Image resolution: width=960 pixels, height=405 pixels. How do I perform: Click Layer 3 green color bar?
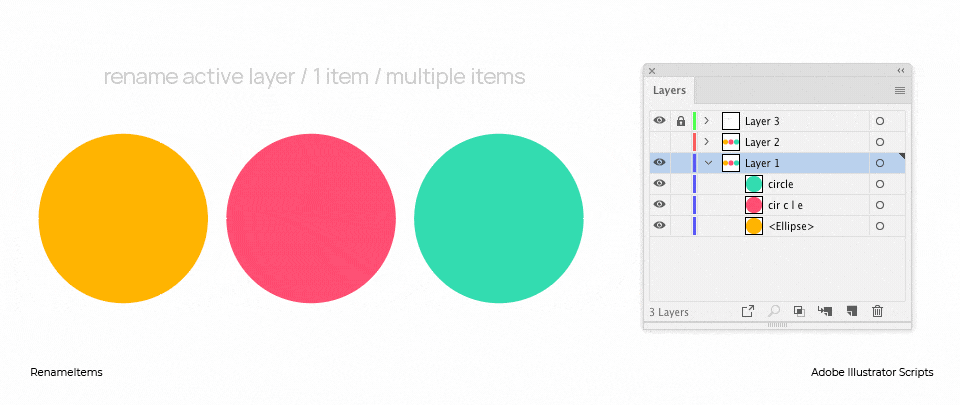(694, 121)
